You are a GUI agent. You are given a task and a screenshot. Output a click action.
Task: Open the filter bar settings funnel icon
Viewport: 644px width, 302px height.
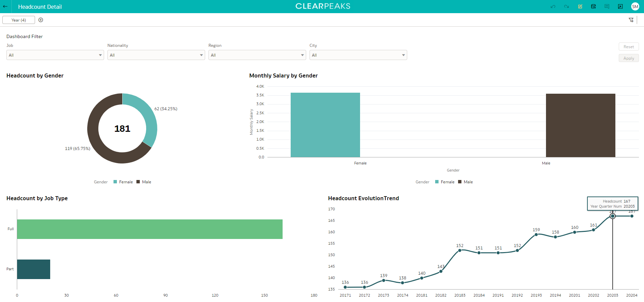coord(631,20)
